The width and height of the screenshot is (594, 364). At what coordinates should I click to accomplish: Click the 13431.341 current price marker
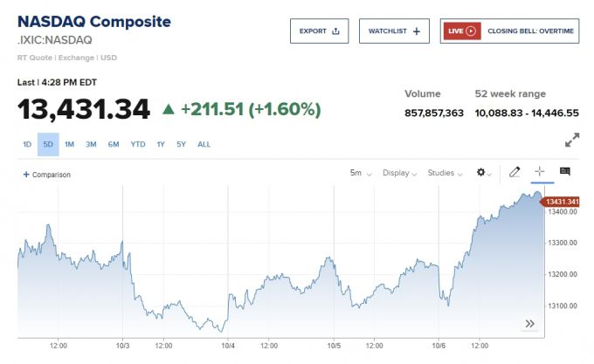(x=562, y=202)
